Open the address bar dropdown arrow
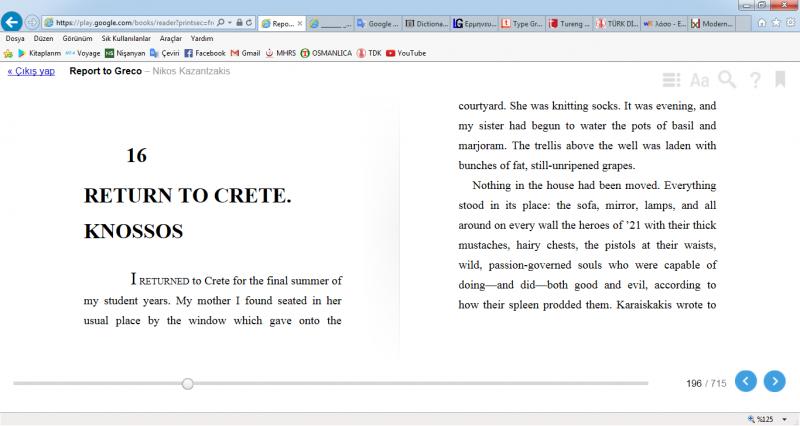 pos(230,22)
